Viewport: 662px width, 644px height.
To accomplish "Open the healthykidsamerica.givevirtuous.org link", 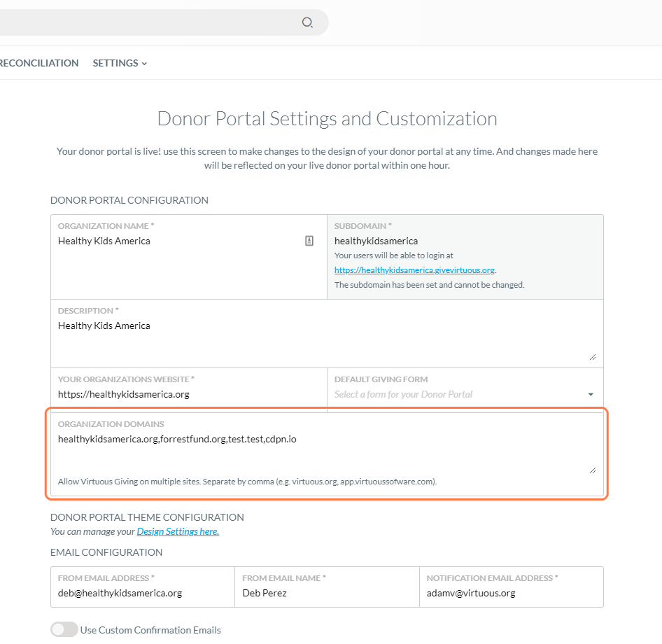I will (x=414, y=269).
